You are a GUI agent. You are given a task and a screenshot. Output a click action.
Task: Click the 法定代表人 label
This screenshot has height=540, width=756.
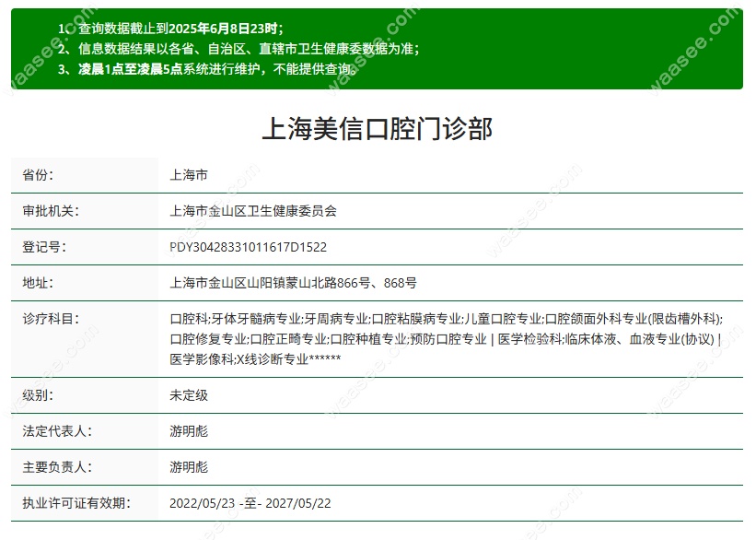pyautogui.click(x=57, y=431)
